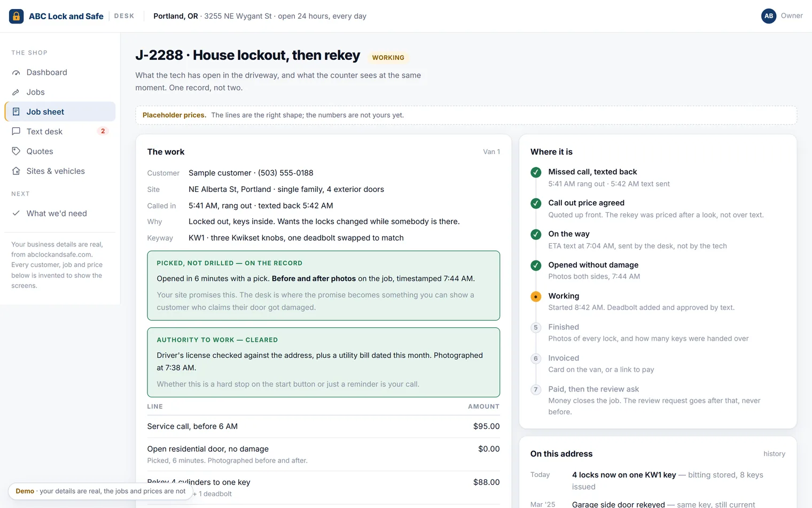Click the Opened without damage step title
The height and width of the screenshot is (508, 812).
(593, 265)
